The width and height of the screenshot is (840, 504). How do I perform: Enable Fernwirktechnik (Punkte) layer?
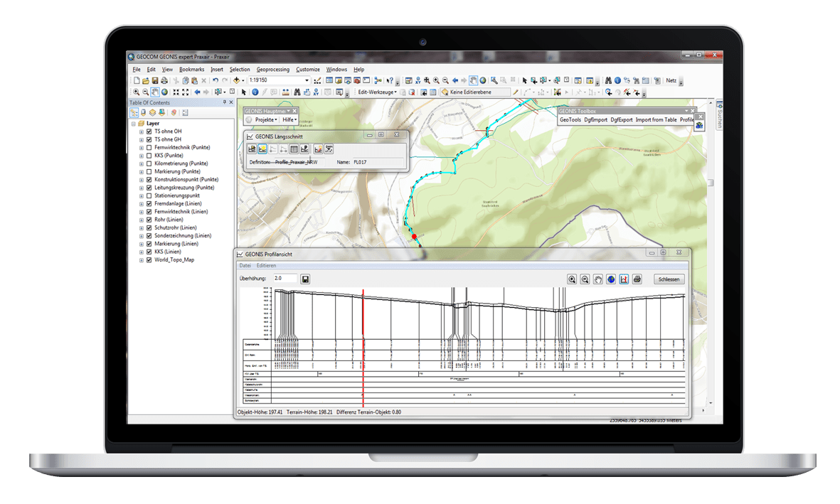(149, 147)
